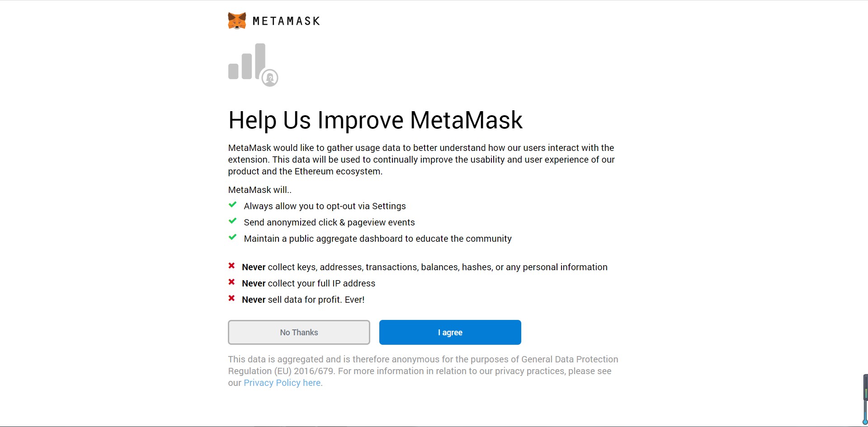Image resolution: width=868 pixels, height=427 pixels.
Task: Click the green check beside opt-out via Settings
Action: pyautogui.click(x=233, y=205)
